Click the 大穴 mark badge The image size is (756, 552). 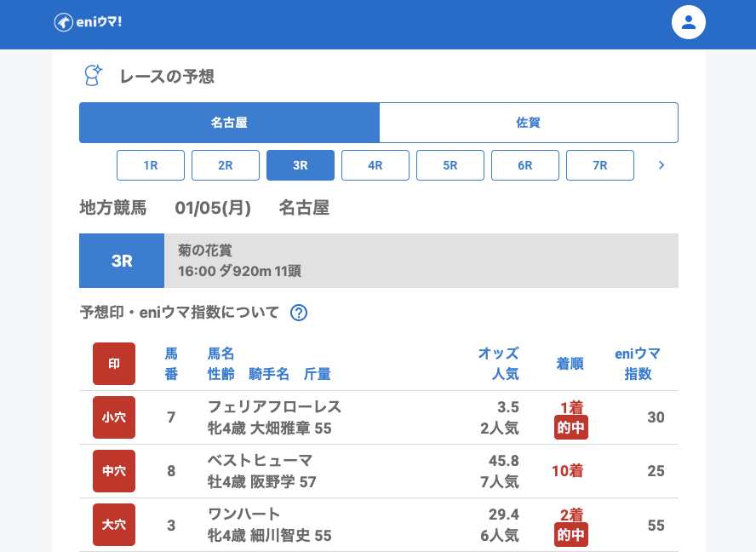pos(114,525)
